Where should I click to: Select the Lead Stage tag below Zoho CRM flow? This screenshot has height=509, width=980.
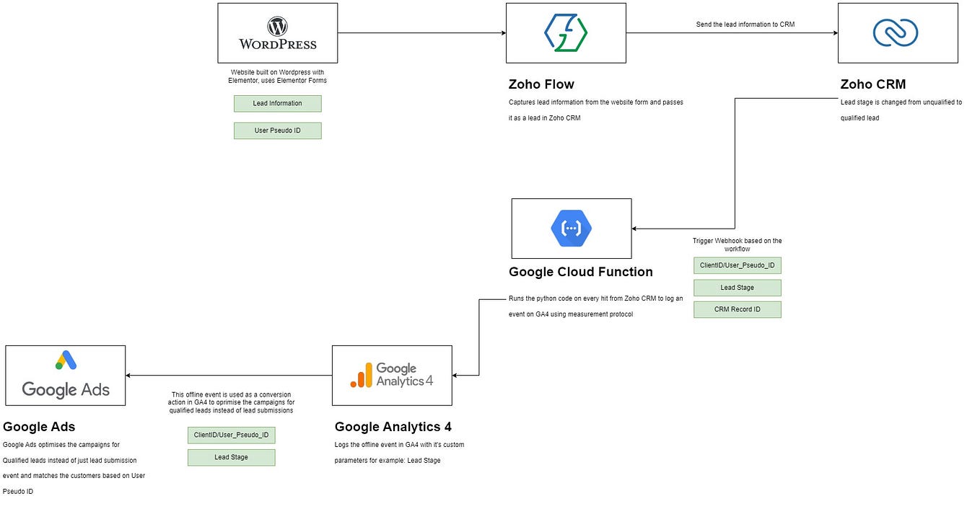tap(738, 287)
